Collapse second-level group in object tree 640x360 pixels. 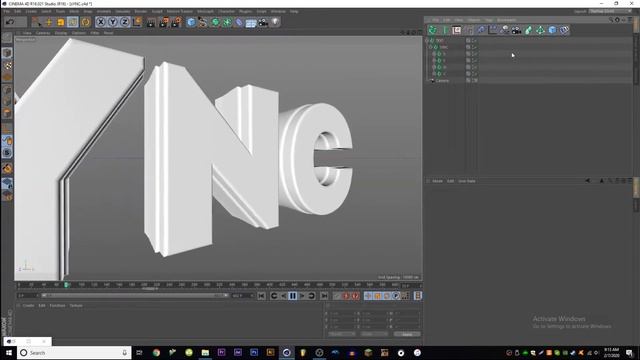[431, 47]
